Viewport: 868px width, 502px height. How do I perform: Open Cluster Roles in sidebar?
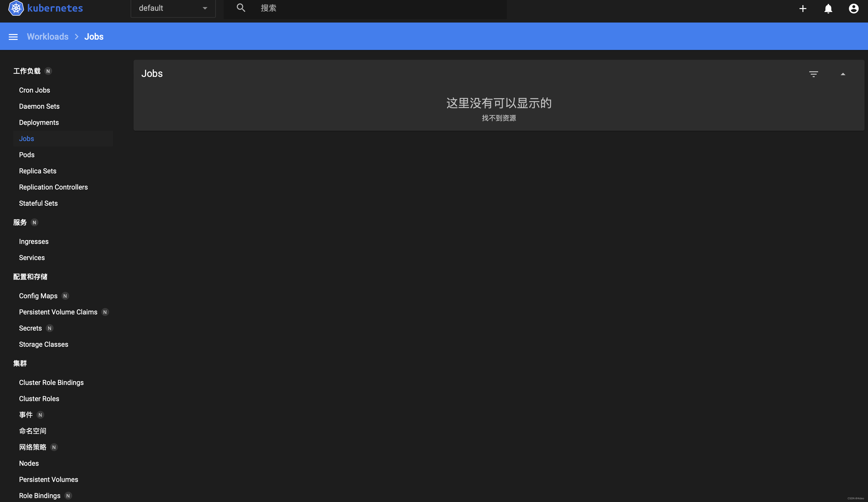click(x=39, y=399)
